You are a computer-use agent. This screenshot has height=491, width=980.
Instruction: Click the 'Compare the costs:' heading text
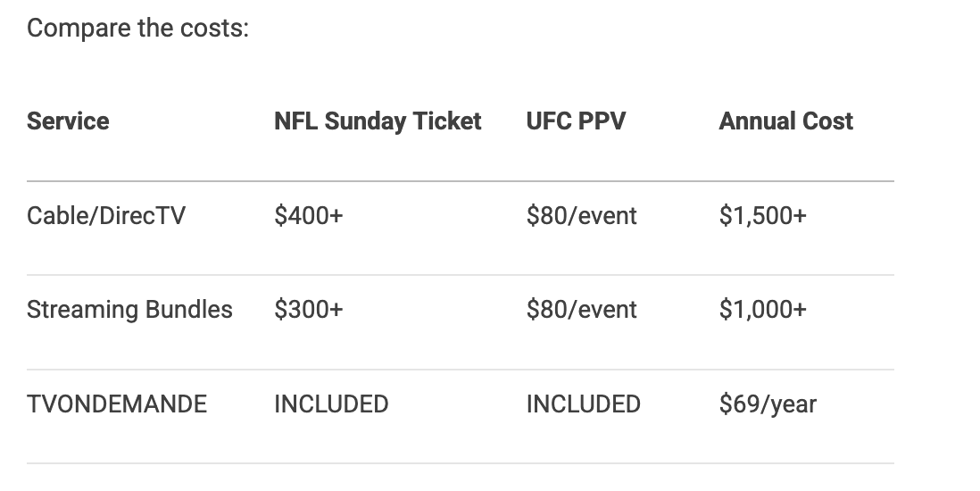(137, 29)
